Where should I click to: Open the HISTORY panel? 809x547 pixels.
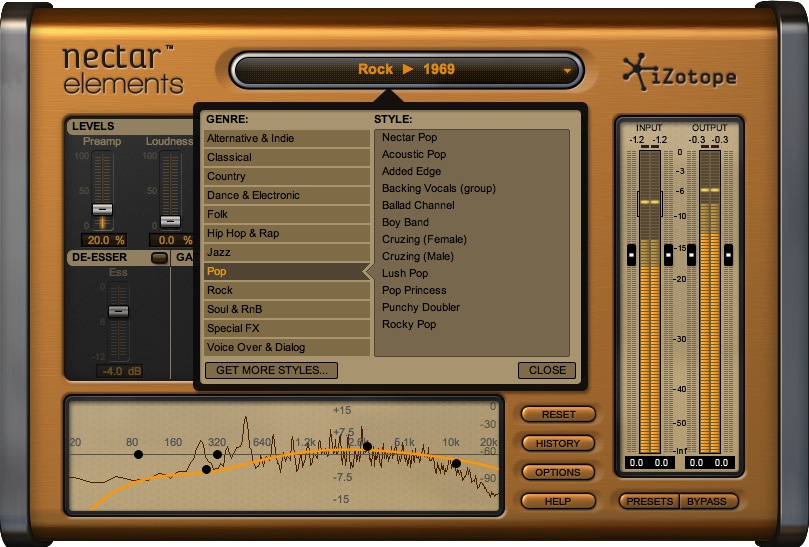point(558,443)
